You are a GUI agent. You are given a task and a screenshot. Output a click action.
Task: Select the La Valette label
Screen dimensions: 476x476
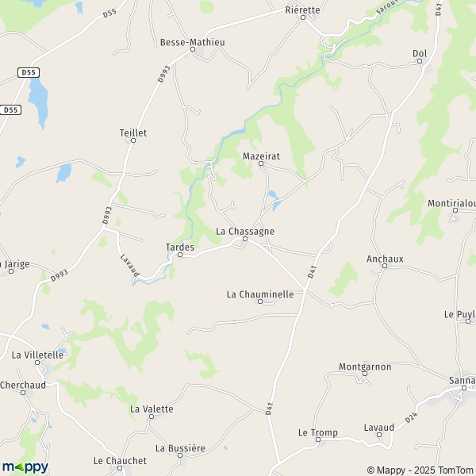pos(152,409)
